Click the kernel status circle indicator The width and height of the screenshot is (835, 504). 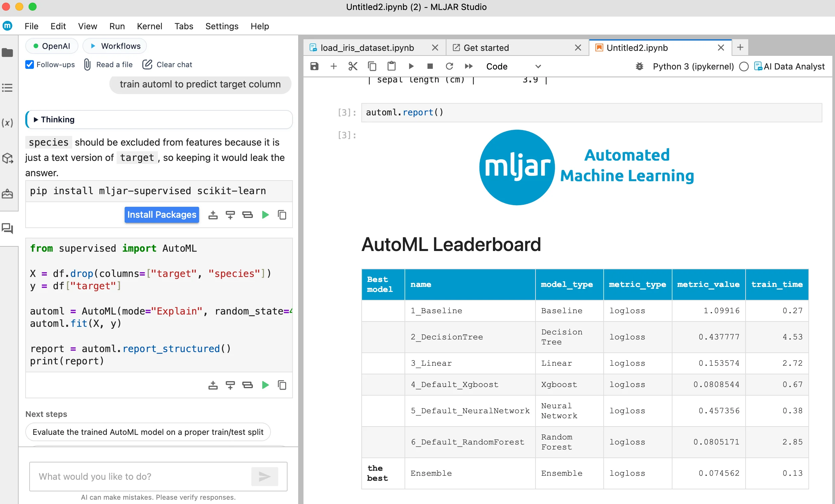[x=744, y=66]
